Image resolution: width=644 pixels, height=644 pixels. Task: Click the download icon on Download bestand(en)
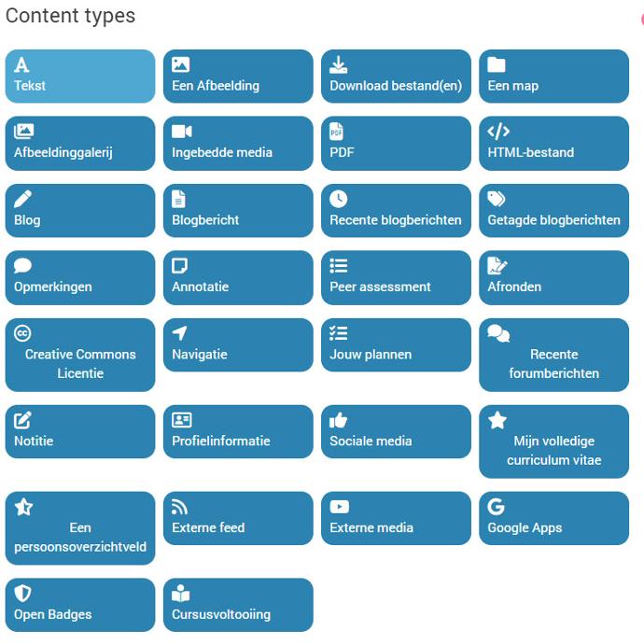click(339, 64)
